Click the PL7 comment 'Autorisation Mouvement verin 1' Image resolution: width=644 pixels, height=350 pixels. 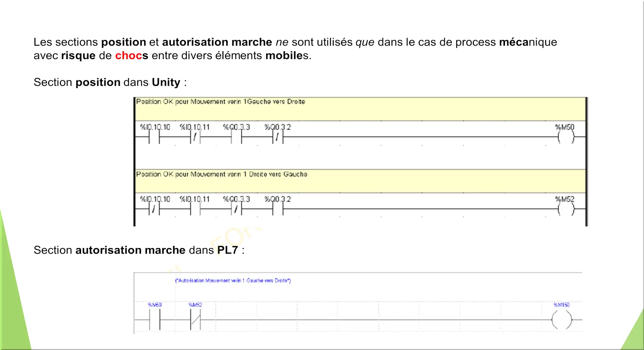[233, 281]
